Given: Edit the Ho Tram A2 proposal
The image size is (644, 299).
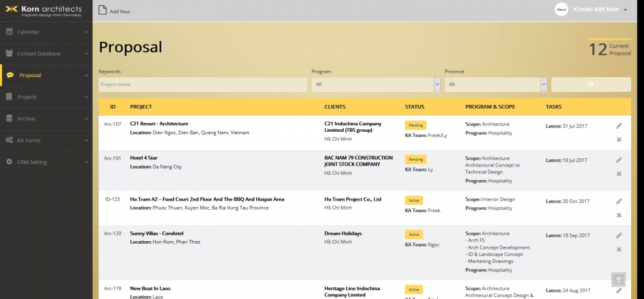Looking at the screenshot, I should pos(618,201).
